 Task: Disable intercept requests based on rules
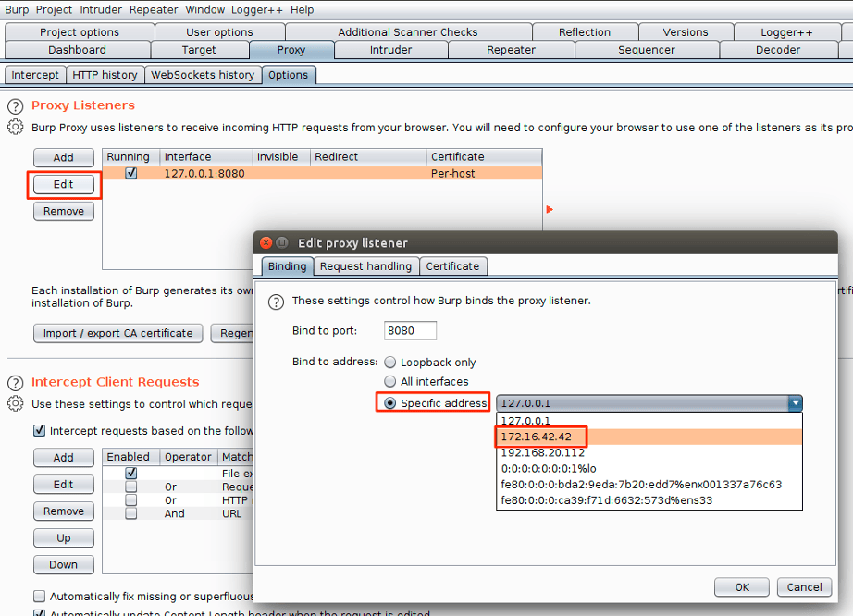pyautogui.click(x=39, y=430)
